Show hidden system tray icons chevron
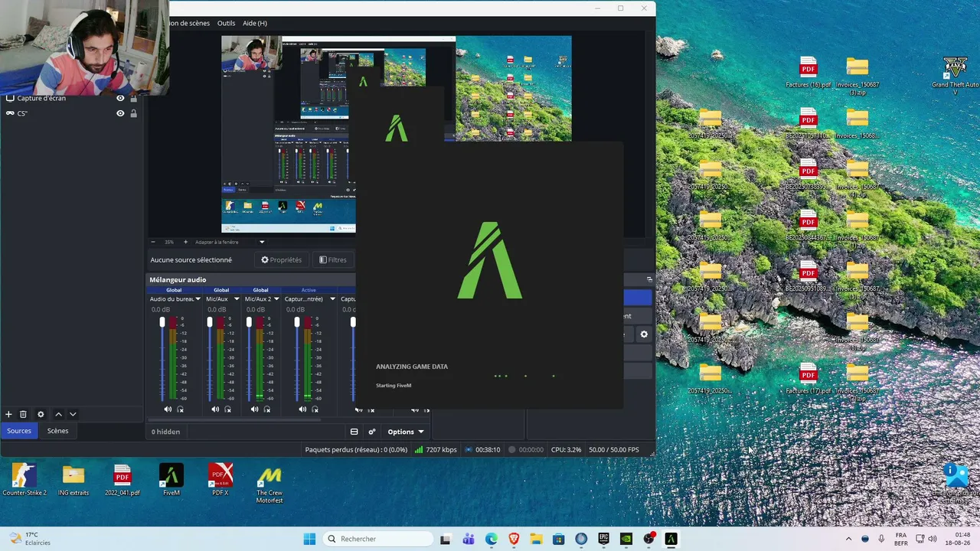Image resolution: width=980 pixels, height=551 pixels. coord(848,539)
